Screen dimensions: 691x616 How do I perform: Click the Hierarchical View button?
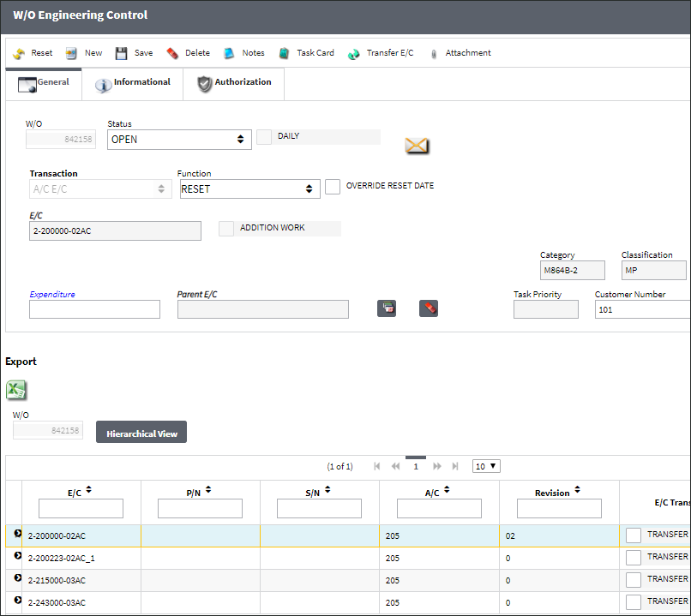[x=141, y=432]
